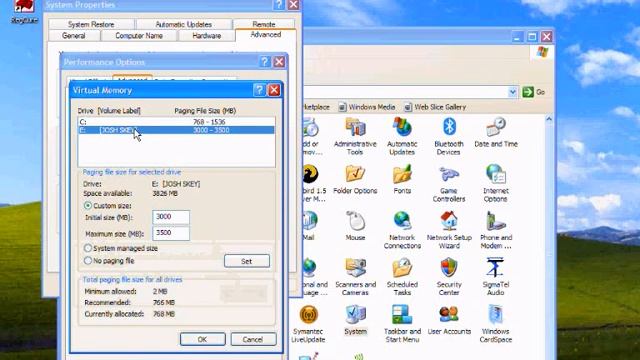Open Scanners and Cameras icon
This screenshot has height=360, width=640.
point(355,268)
